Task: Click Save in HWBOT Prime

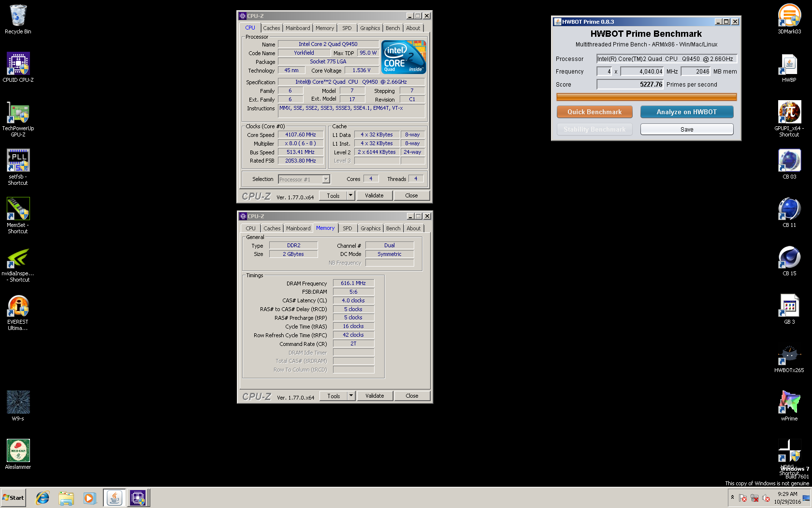Action: click(687, 129)
